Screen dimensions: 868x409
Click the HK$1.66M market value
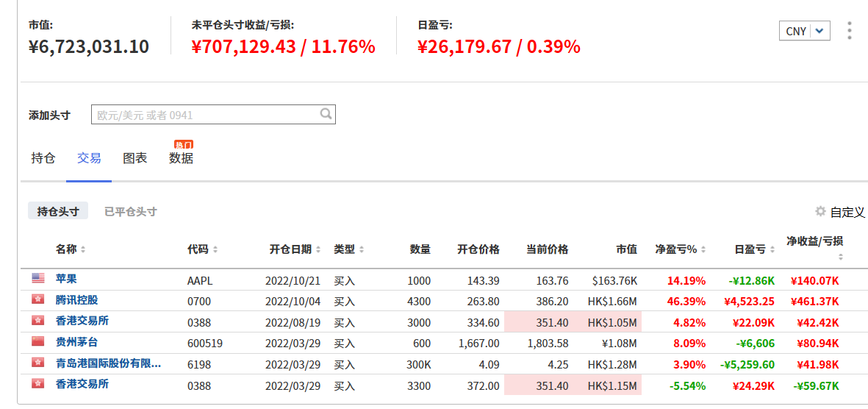(613, 302)
